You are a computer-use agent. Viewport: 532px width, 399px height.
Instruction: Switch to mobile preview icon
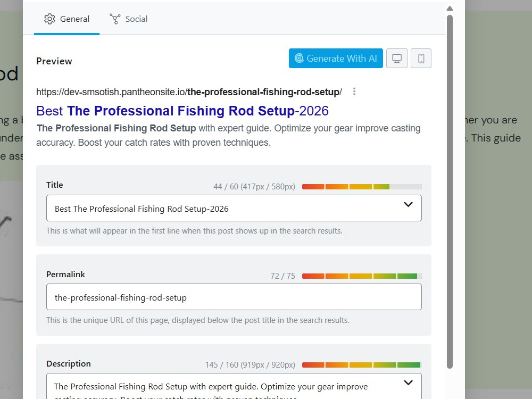click(421, 59)
